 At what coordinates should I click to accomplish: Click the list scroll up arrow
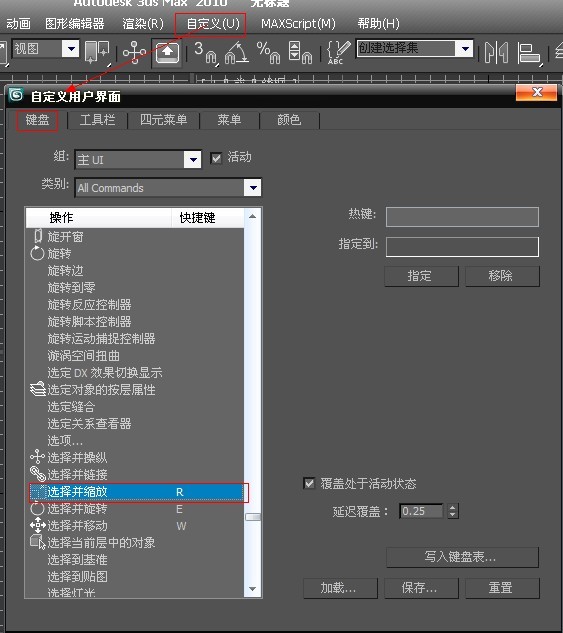(x=253, y=217)
